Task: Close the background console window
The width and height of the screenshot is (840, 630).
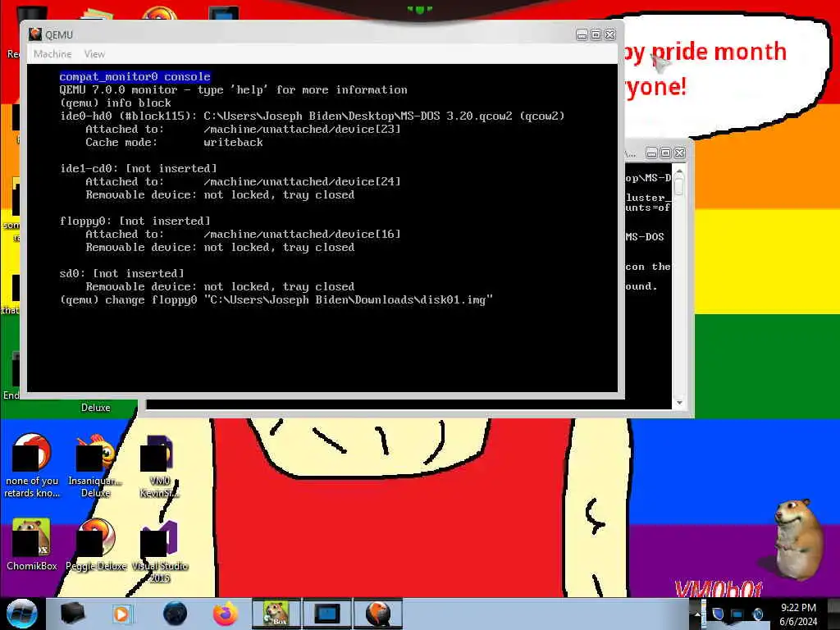Action: [x=679, y=153]
